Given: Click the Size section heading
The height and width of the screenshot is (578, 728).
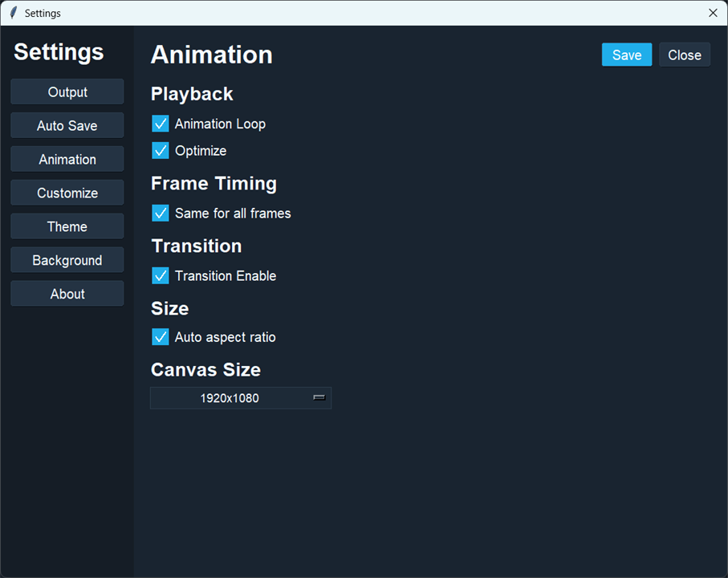Looking at the screenshot, I should [x=170, y=309].
